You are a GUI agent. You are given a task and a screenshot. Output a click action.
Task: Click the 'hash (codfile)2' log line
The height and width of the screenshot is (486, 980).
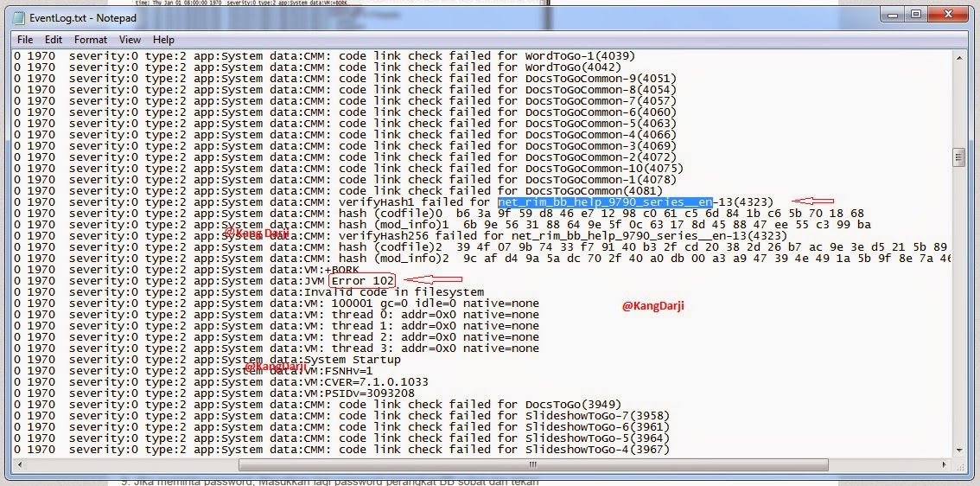481,247
